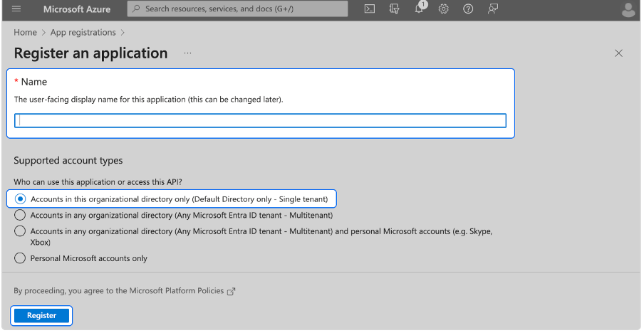
Task: Navigate to App registrations breadcrumb
Action: (x=83, y=33)
